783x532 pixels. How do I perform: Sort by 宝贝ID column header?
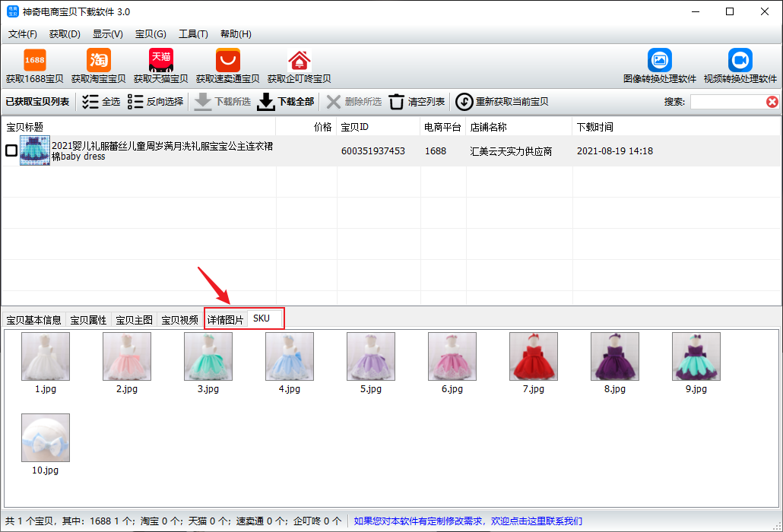379,127
